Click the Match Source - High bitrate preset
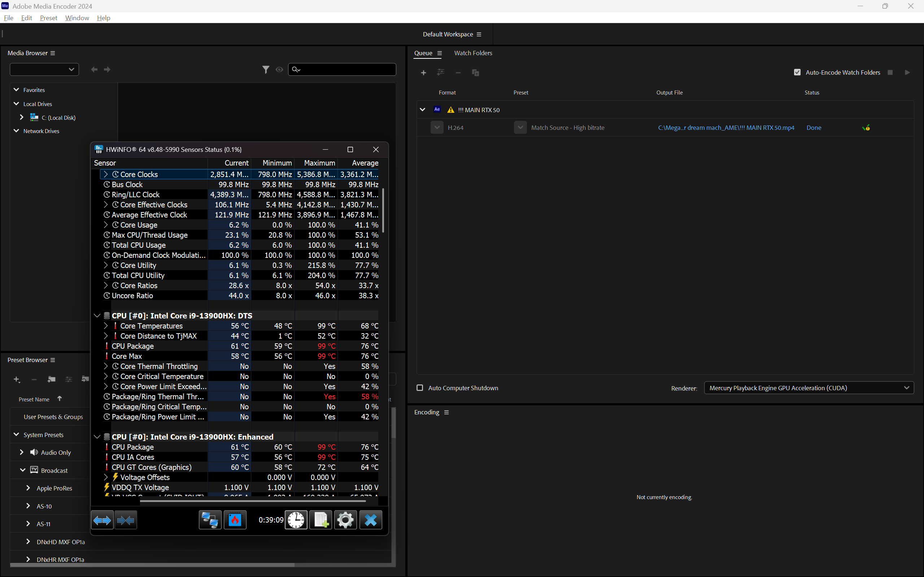Image resolution: width=924 pixels, height=577 pixels. (568, 128)
